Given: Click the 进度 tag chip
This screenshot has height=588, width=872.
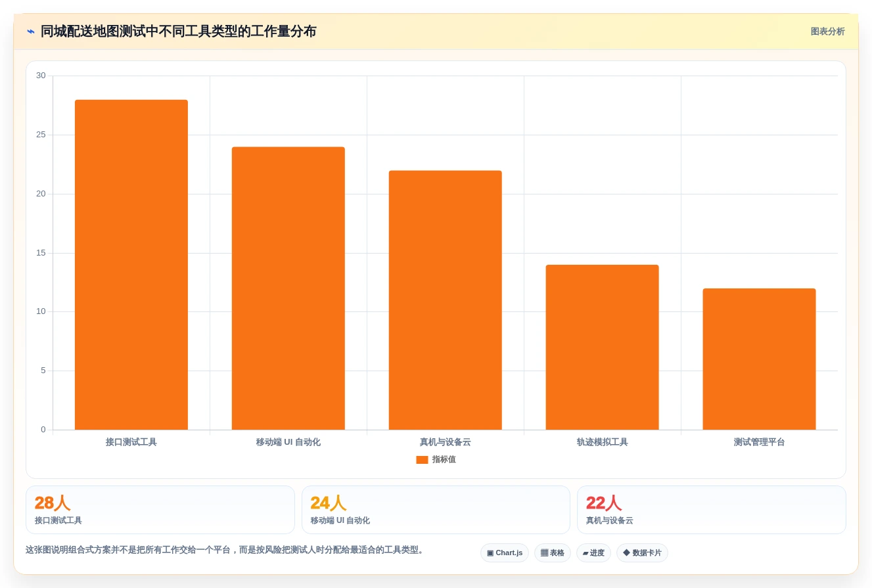Looking at the screenshot, I should 593,553.
